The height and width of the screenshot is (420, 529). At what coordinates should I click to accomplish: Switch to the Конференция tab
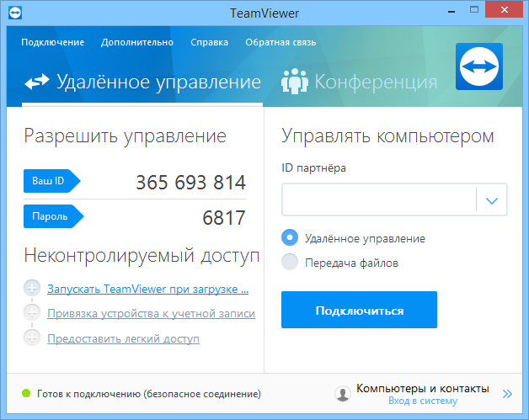(360, 82)
